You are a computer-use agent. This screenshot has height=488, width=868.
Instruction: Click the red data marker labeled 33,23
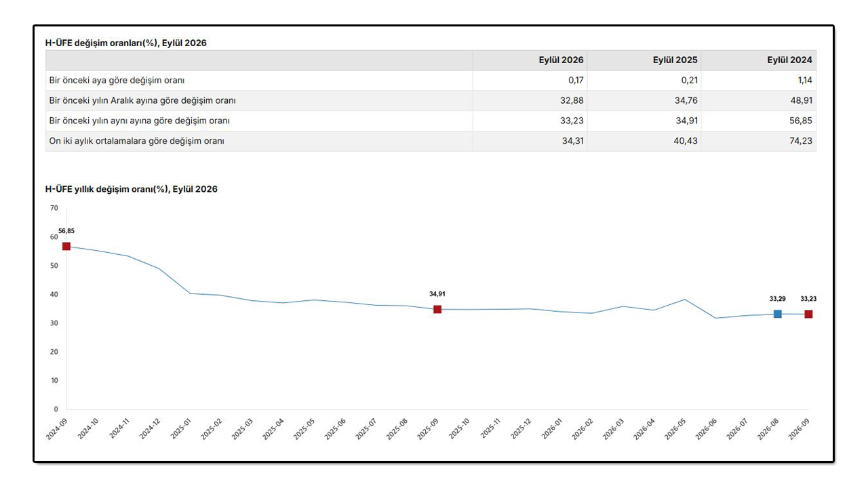[808, 314]
